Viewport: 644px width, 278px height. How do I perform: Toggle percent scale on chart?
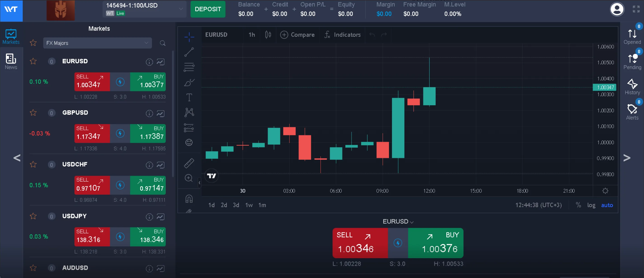578,205
